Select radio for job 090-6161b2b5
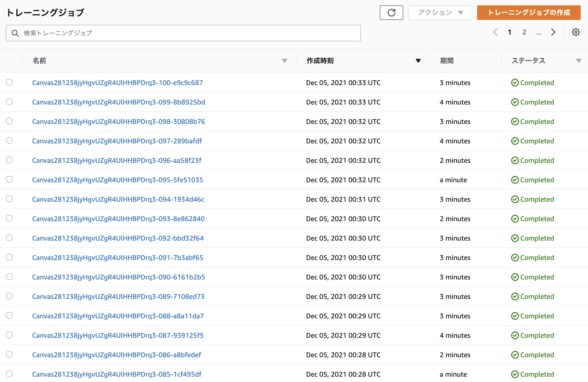Image resolution: width=588 pixels, height=382 pixels. (9, 277)
